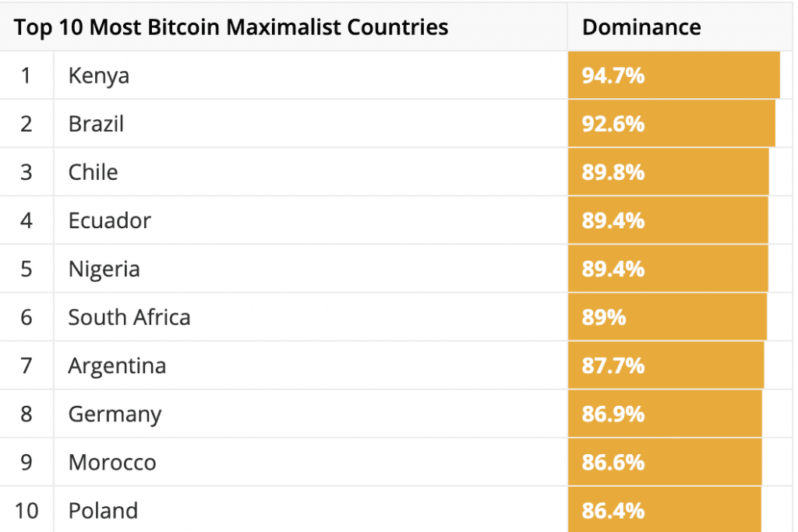Click the Ecuador country name
Viewport: 798px width, 532px height.
click(x=109, y=220)
